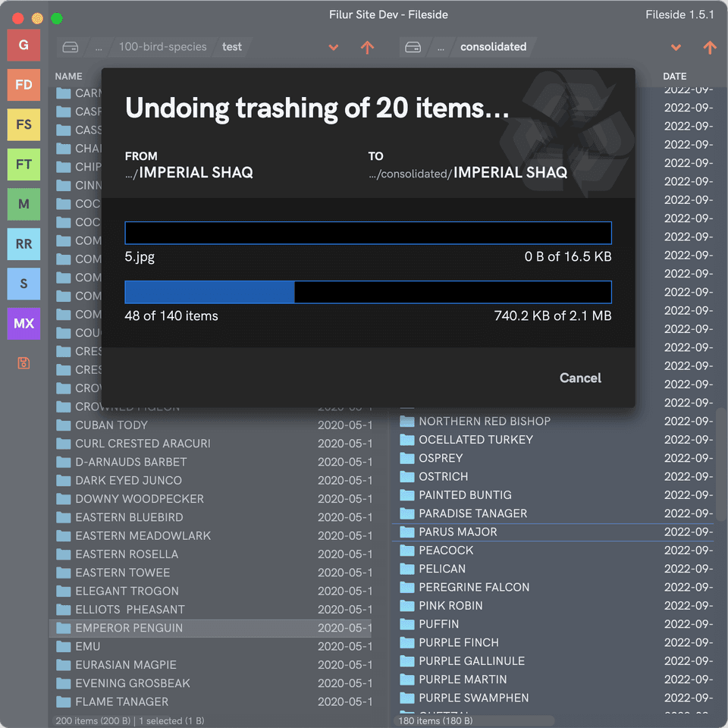Sort left pane by NAME column
The image size is (728, 728).
(x=69, y=76)
